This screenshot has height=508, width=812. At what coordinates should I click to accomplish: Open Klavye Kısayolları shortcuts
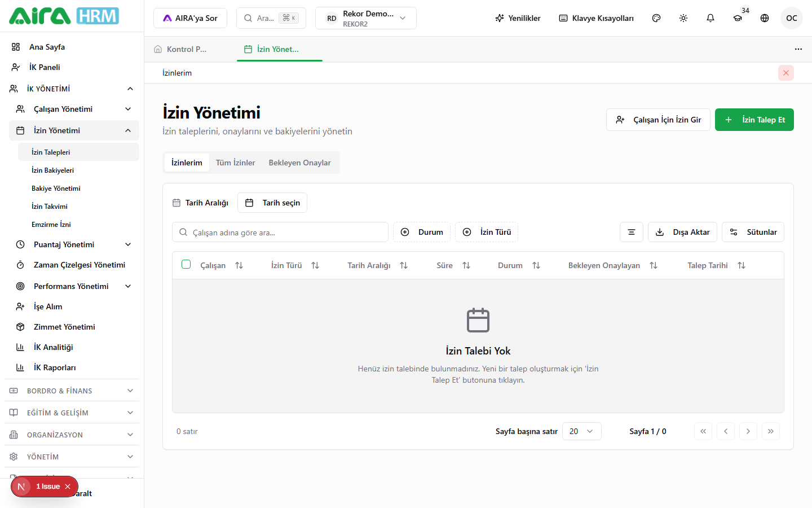[x=596, y=18]
